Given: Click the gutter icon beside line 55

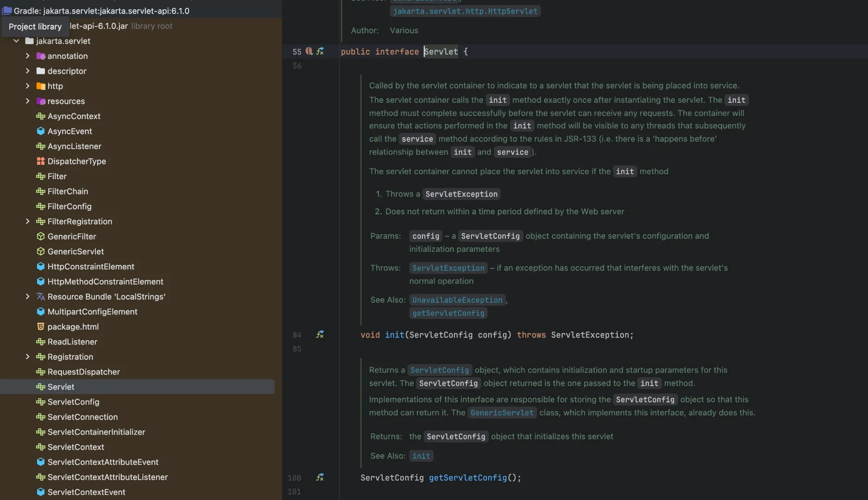Looking at the screenshot, I should [x=309, y=51].
